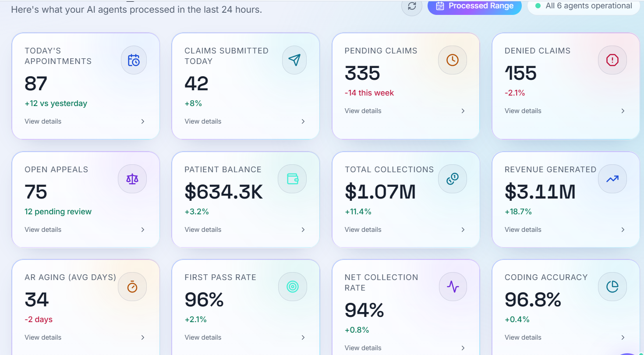This screenshot has height=355, width=644.
Task: Click the target icon on First Pass Rate
Action: (x=293, y=287)
